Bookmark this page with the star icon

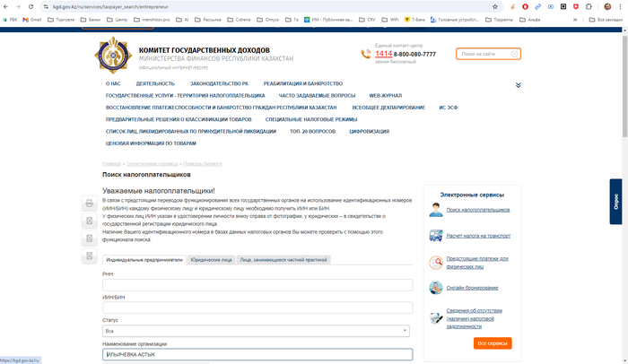tap(495, 7)
